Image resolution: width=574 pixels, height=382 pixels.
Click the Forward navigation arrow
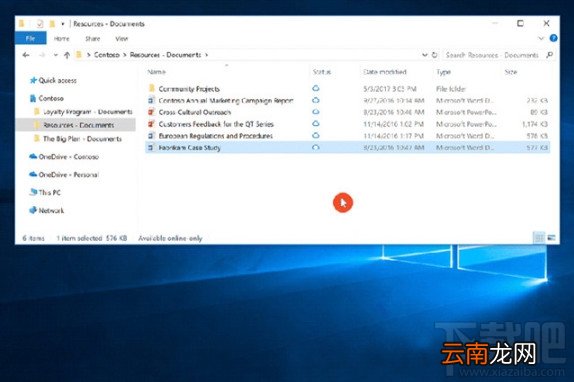pyautogui.click(x=42, y=55)
